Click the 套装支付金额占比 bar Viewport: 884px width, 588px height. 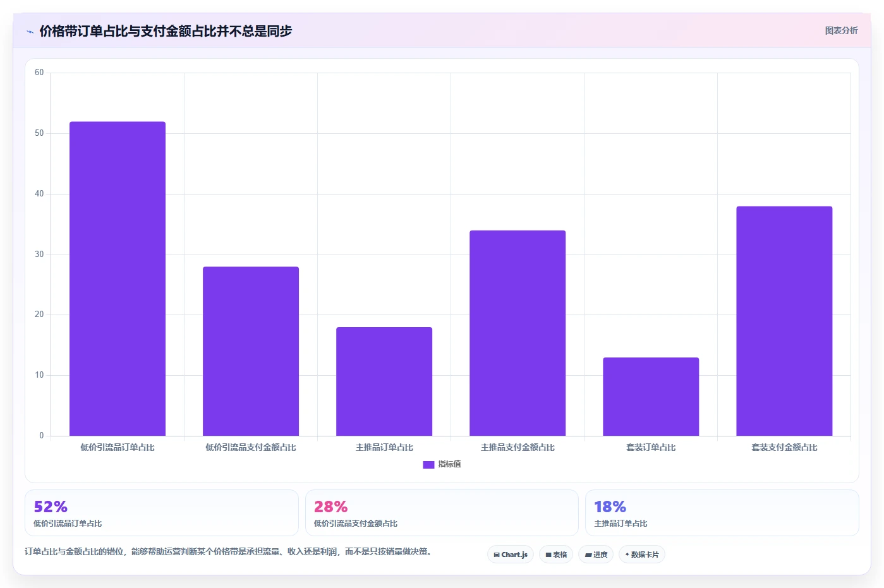(x=784, y=321)
